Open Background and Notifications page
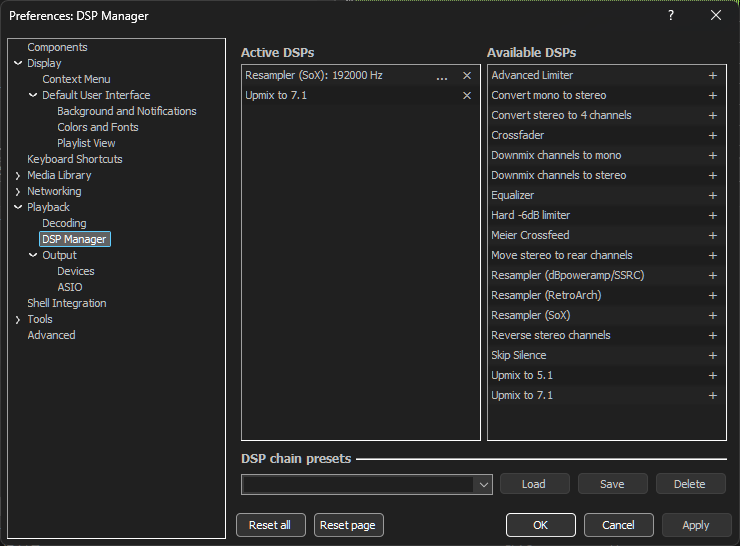 pyautogui.click(x=126, y=111)
